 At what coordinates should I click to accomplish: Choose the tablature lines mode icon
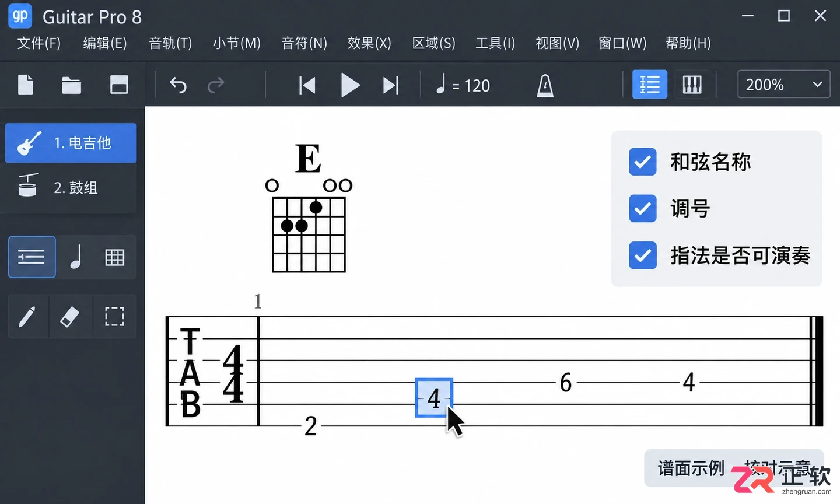point(32,257)
